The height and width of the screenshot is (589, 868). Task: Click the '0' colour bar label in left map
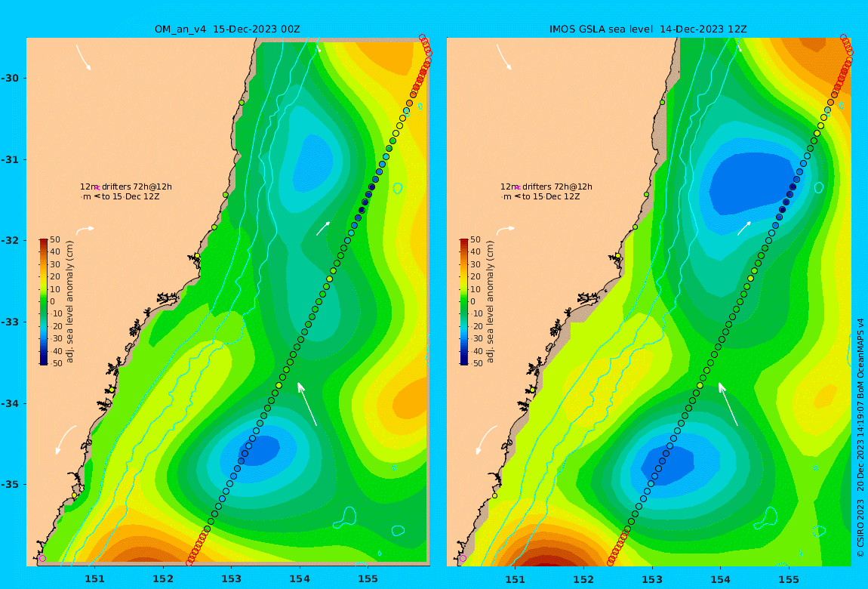pyautogui.click(x=53, y=302)
